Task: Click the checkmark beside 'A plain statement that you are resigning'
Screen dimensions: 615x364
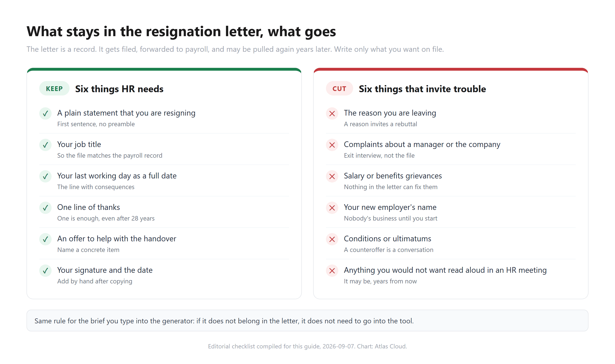Action: click(x=45, y=113)
